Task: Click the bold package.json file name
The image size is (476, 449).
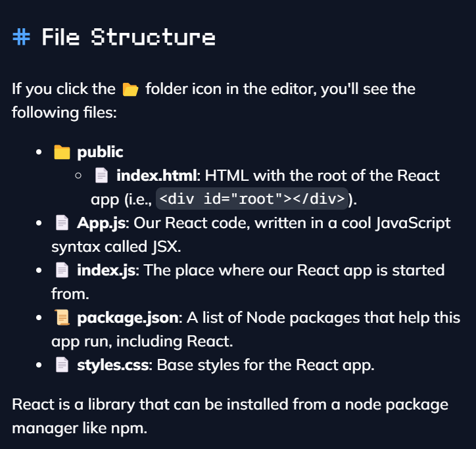Action: click(128, 318)
